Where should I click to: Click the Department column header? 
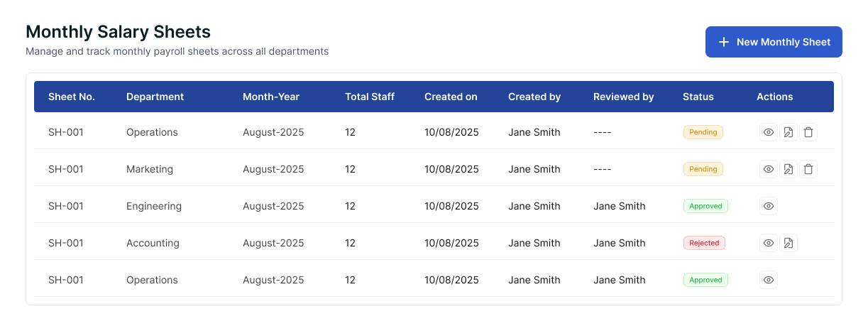(155, 97)
